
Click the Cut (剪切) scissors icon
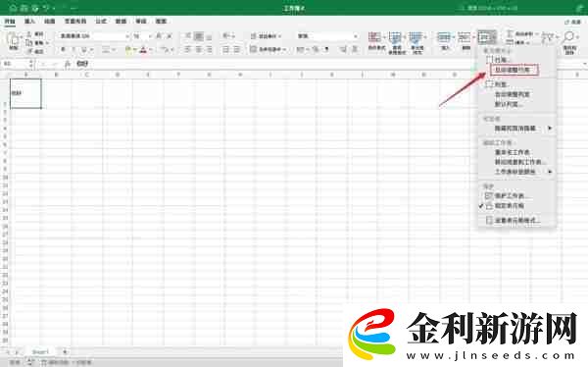29,34
